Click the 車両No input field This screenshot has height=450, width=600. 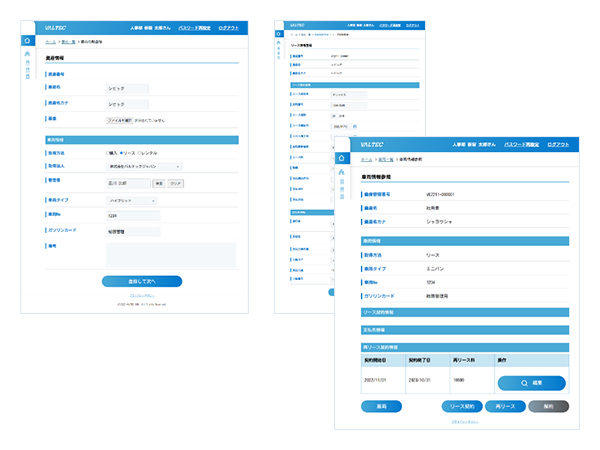tap(127, 215)
